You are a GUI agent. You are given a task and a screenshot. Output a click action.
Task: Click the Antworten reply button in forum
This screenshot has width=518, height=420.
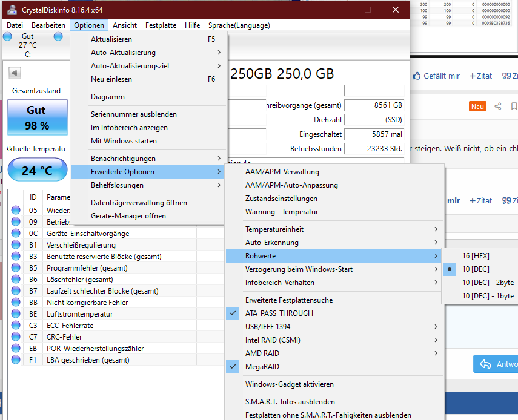[x=496, y=364]
